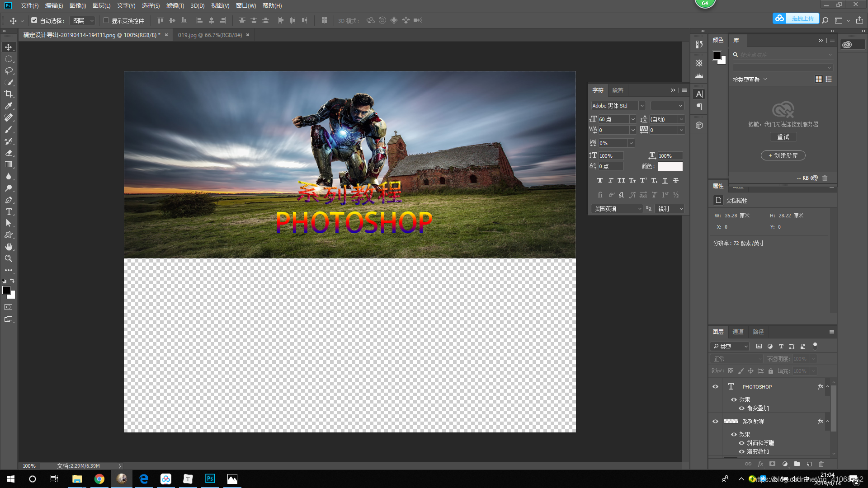
Task: Select the Hand tool
Action: 9,247
